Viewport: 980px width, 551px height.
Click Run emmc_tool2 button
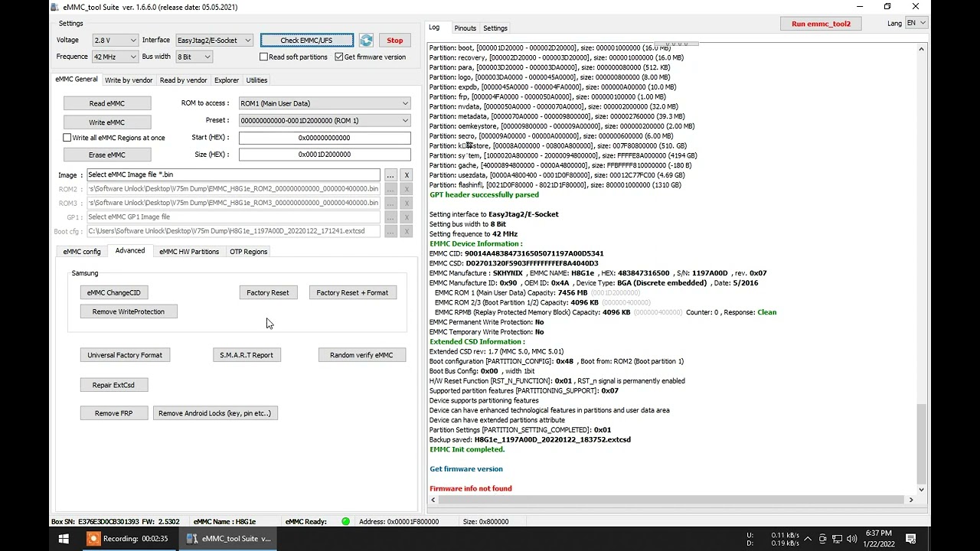click(822, 24)
